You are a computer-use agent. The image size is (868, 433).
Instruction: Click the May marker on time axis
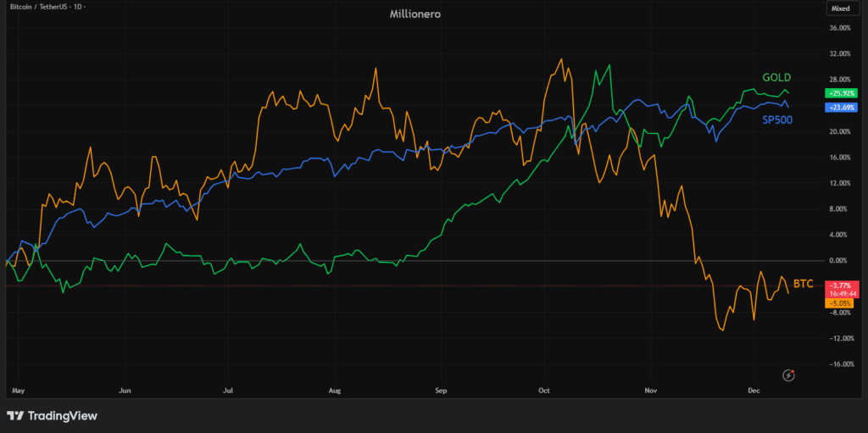pyautogui.click(x=19, y=391)
